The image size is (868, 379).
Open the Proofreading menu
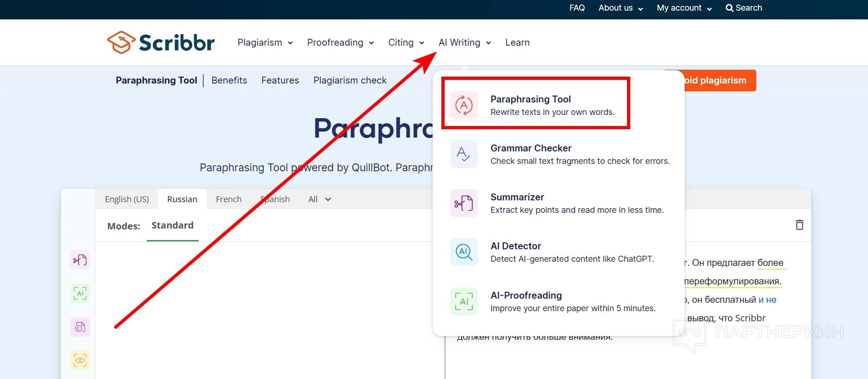(x=341, y=42)
